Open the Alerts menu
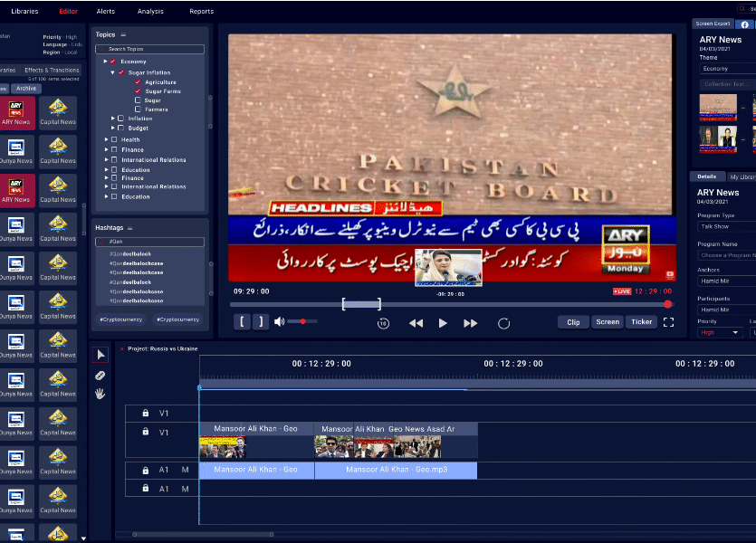The image size is (756, 543). coord(106,11)
